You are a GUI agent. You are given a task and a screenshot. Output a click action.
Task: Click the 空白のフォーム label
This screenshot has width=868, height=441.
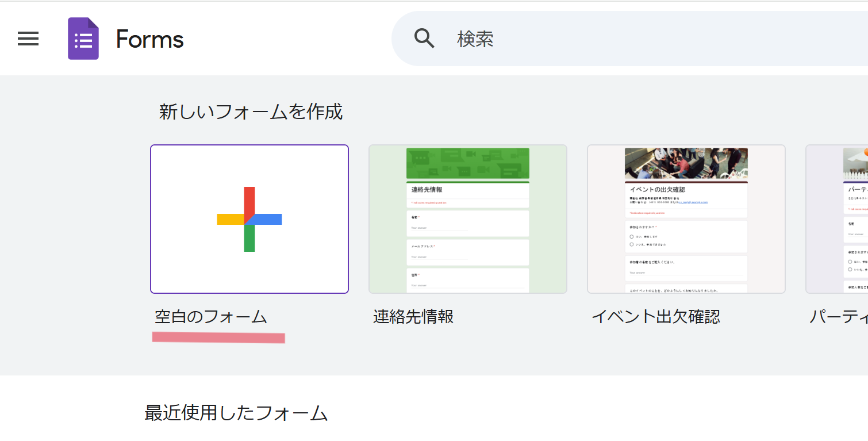[211, 316]
